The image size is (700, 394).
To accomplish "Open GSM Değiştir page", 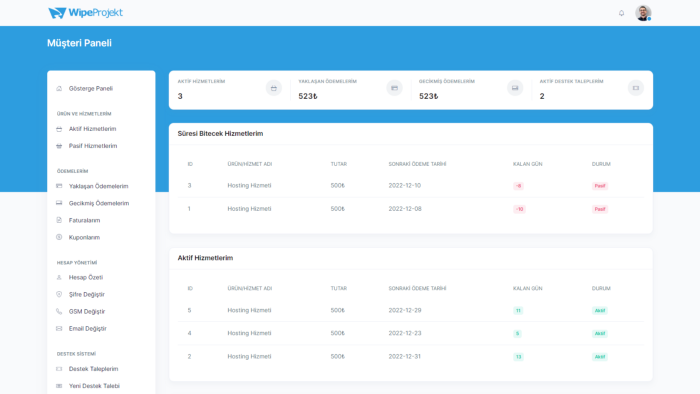I will pos(87,311).
